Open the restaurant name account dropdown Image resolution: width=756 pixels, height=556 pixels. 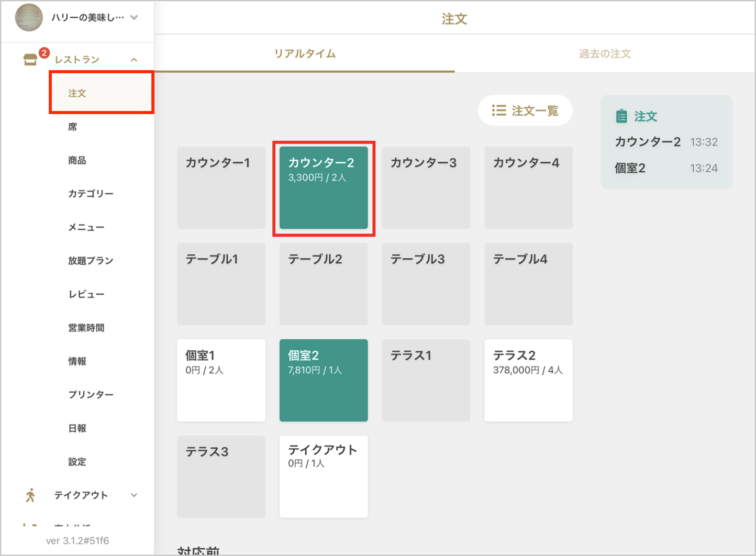tap(134, 17)
